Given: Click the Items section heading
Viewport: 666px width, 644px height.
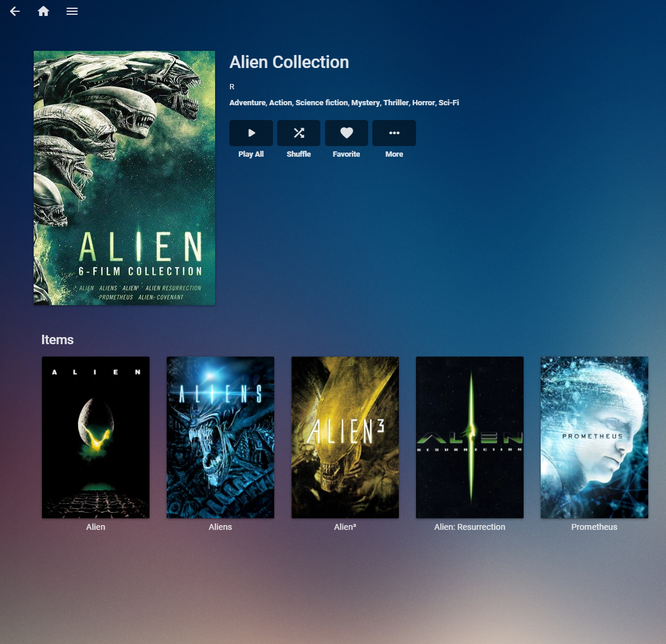Looking at the screenshot, I should click(57, 339).
